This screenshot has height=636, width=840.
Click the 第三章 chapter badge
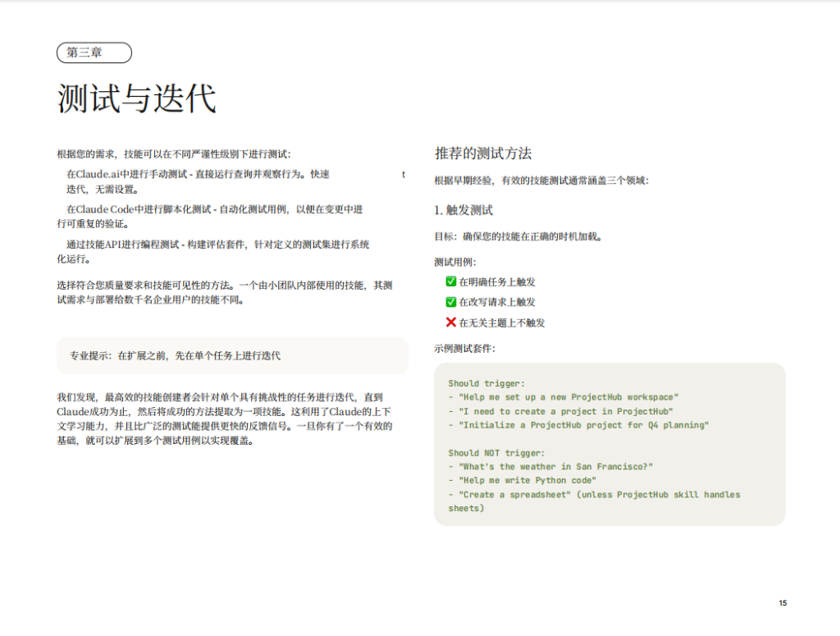tap(94, 53)
